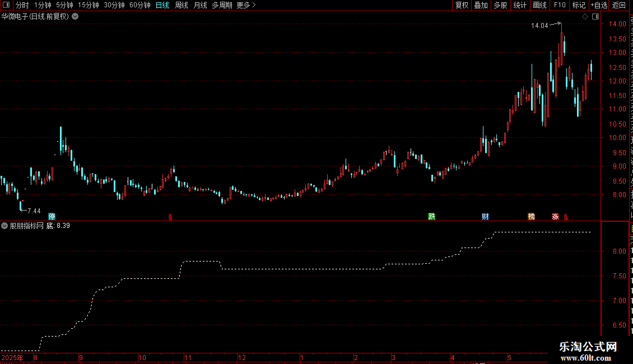Click the 14.04 high price label
This screenshot has height=364, width=633.
tap(539, 26)
